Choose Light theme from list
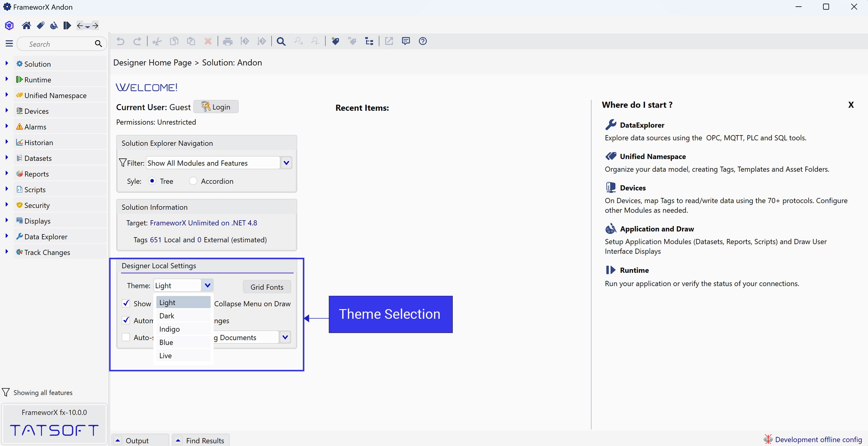 pos(183,302)
